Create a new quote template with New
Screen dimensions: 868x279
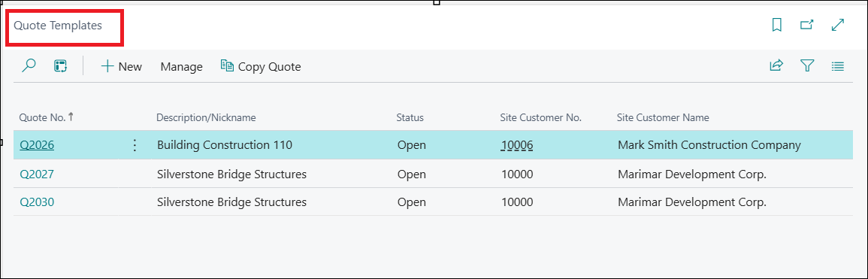pos(121,66)
